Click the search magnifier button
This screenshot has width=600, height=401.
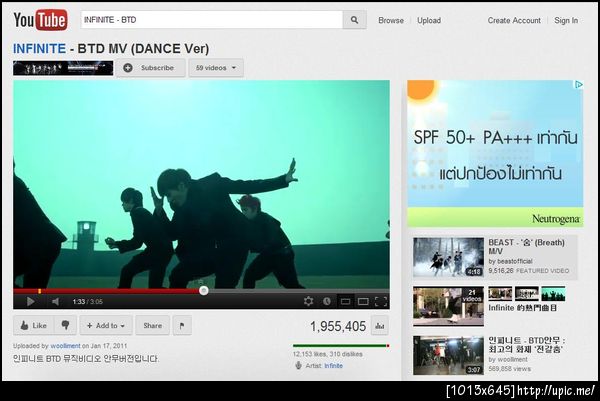[x=354, y=20]
